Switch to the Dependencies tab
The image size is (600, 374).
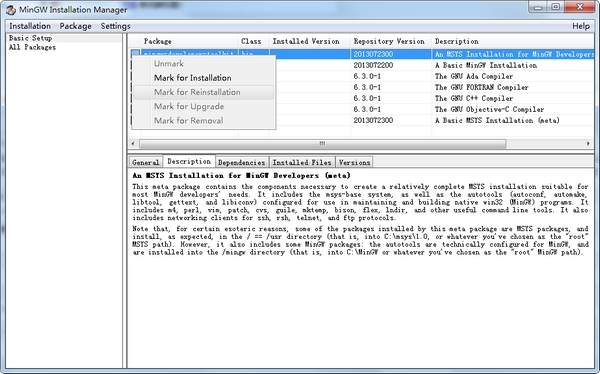pyautogui.click(x=241, y=162)
